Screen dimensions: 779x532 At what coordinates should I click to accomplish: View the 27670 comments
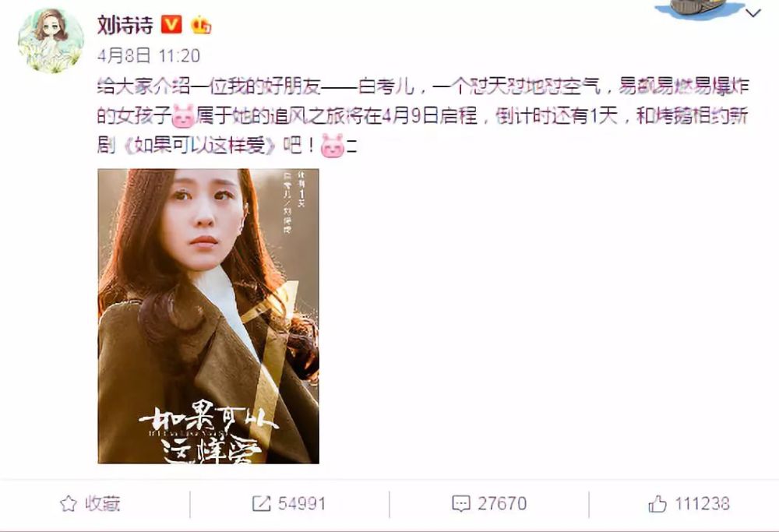pos(502,504)
